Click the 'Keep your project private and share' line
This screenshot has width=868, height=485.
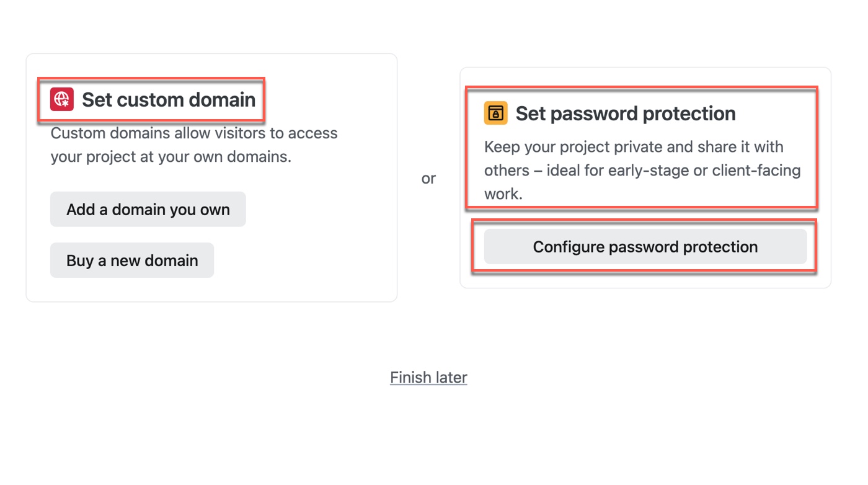[x=634, y=146]
